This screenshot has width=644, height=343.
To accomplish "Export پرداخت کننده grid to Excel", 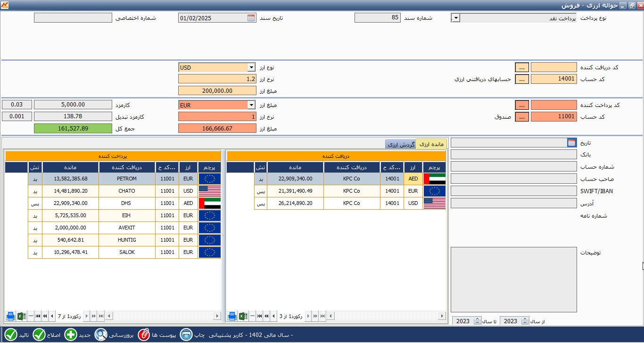I will coord(22,316).
